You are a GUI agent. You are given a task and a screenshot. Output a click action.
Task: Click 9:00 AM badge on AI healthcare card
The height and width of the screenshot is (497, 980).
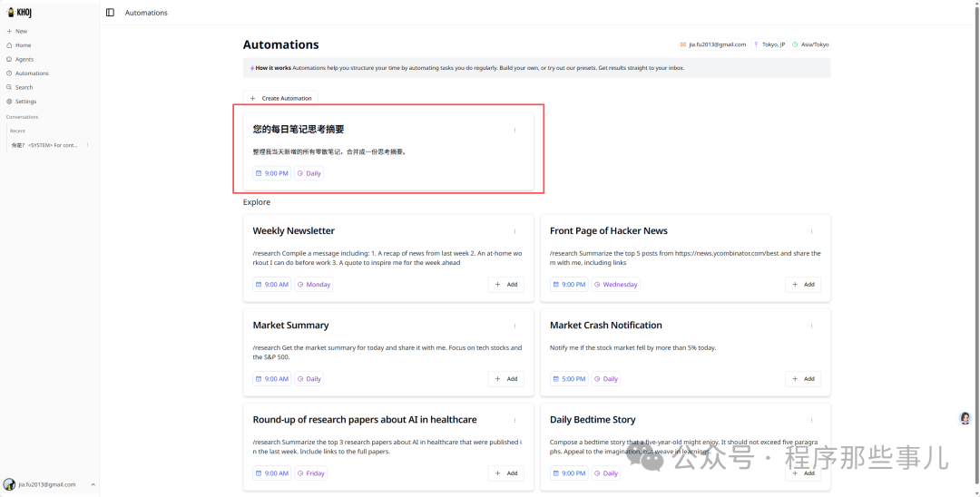point(272,473)
